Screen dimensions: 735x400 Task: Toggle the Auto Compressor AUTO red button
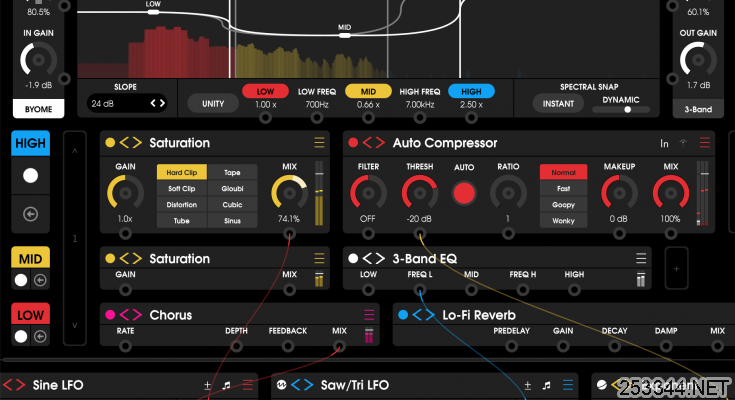464,193
